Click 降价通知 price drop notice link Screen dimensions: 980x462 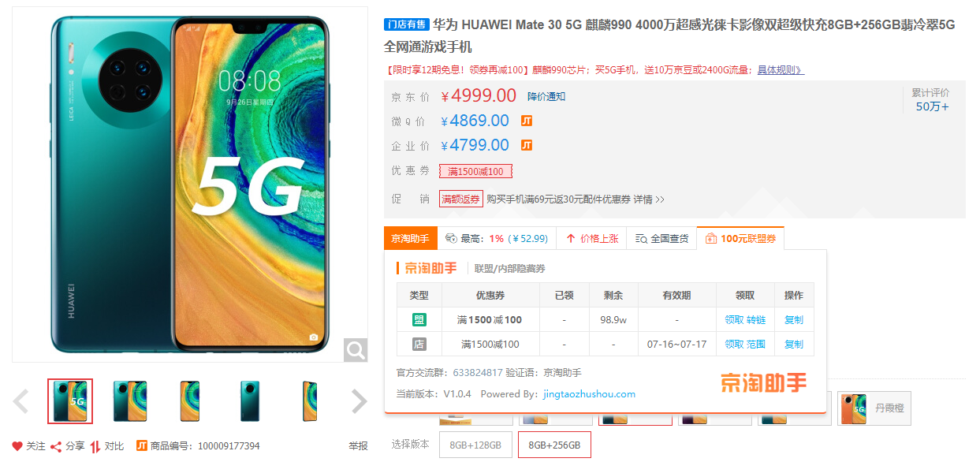[546, 96]
